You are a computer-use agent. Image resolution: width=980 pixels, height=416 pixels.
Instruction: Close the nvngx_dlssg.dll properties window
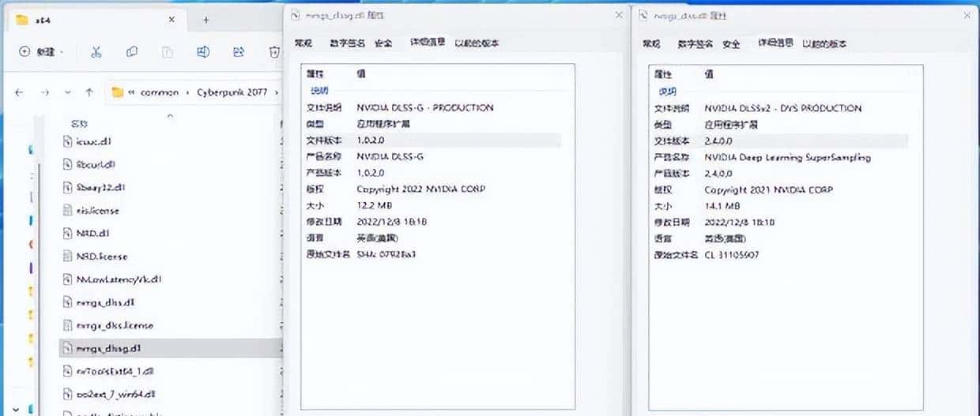tap(619, 14)
